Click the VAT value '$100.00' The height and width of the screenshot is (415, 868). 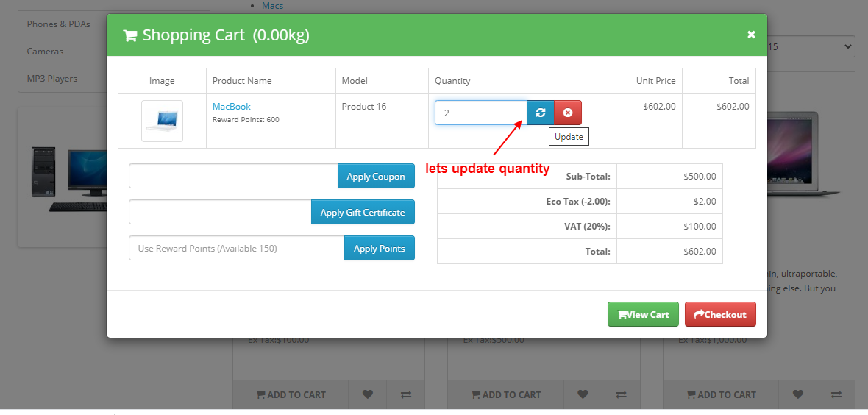tap(700, 226)
